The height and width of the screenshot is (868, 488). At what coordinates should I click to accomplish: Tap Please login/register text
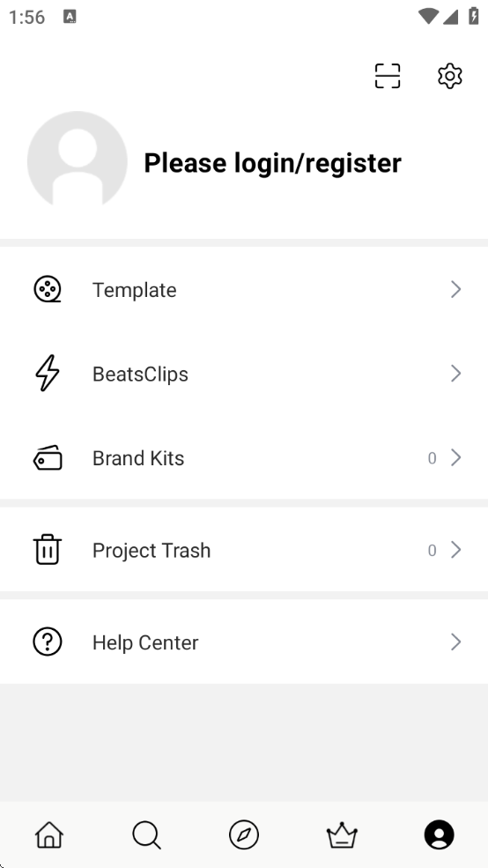tap(273, 163)
